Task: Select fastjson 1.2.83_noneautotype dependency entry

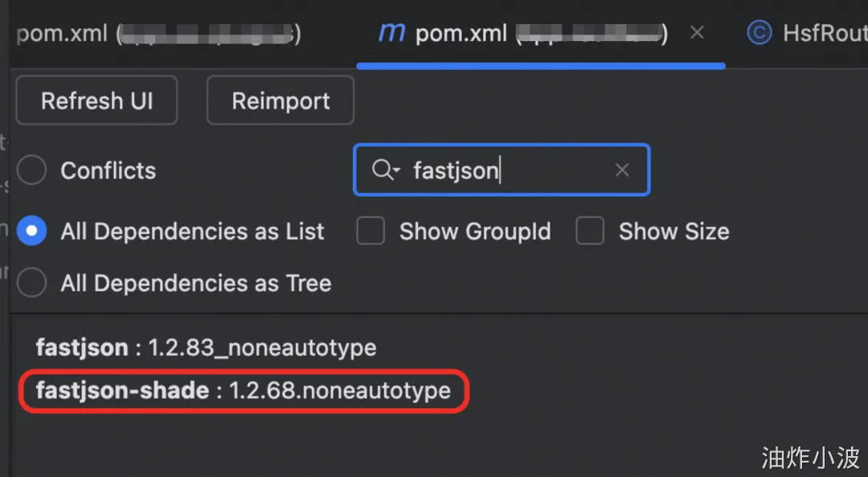Action: (206, 348)
